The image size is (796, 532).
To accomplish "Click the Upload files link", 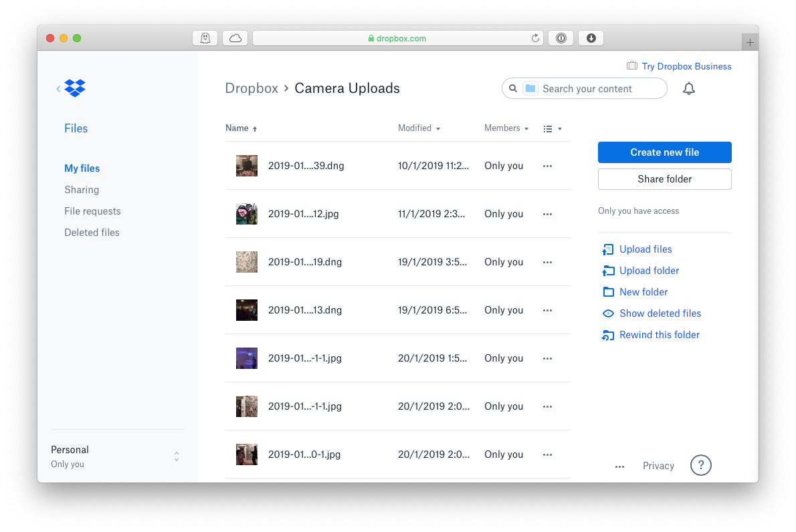I will coord(645,249).
